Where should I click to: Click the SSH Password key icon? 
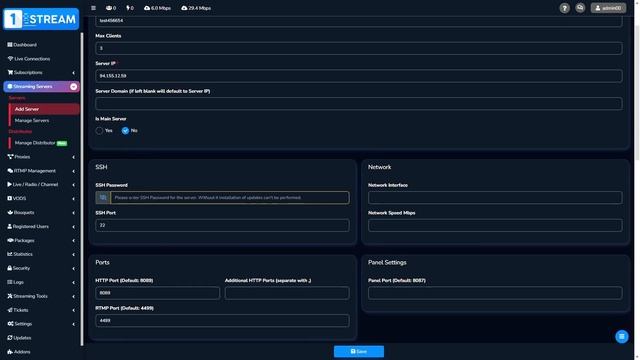pos(103,198)
